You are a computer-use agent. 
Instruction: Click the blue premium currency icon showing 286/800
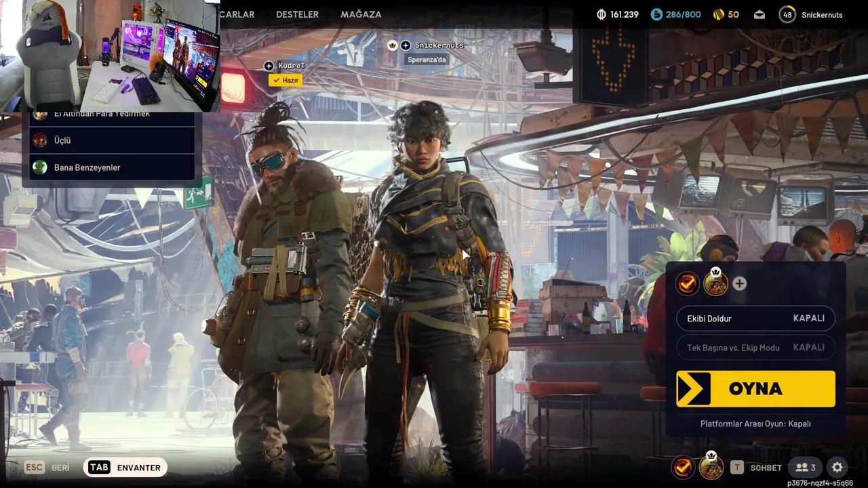coord(655,14)
